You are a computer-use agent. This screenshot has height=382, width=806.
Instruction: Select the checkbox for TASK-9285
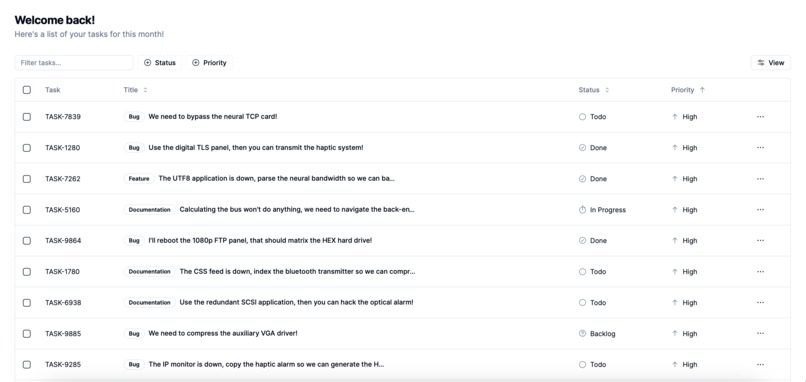tap(27, 365)
